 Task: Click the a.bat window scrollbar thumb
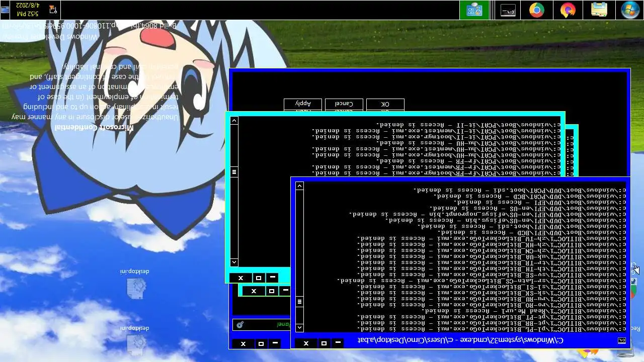299,302
